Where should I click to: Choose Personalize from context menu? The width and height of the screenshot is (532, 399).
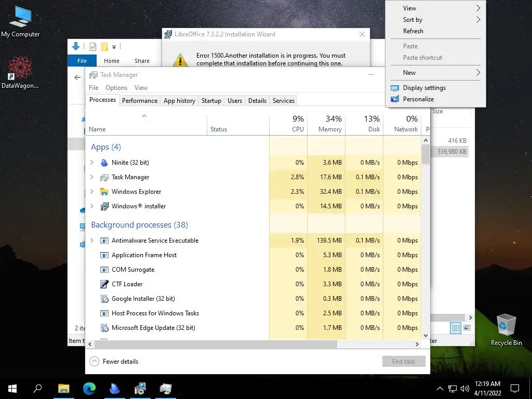tap(436, 99)
